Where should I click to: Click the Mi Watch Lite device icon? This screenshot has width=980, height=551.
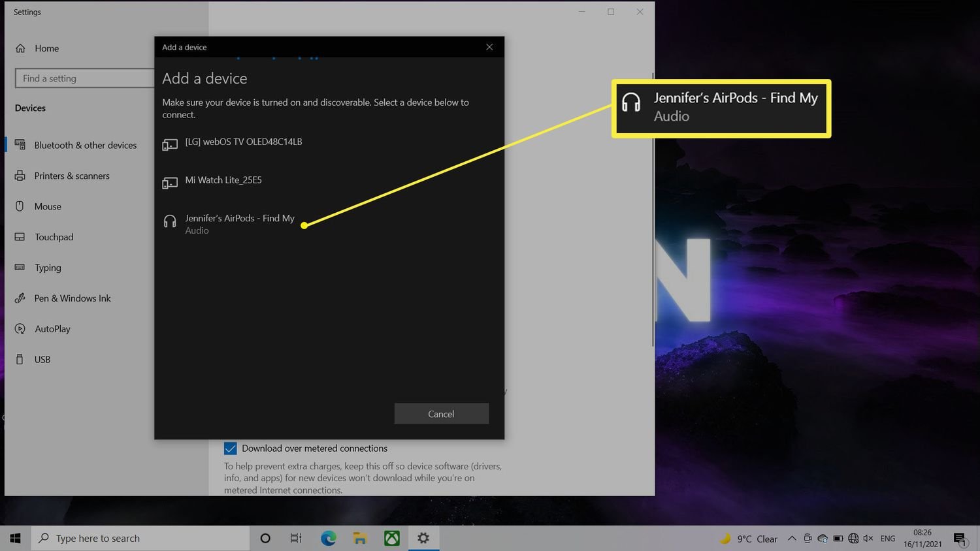(x=170, y=183)
